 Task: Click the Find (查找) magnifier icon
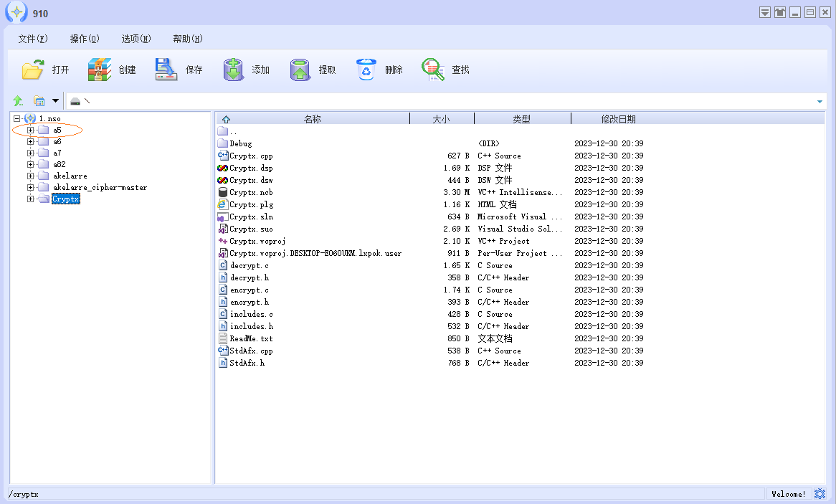(433, 70)
